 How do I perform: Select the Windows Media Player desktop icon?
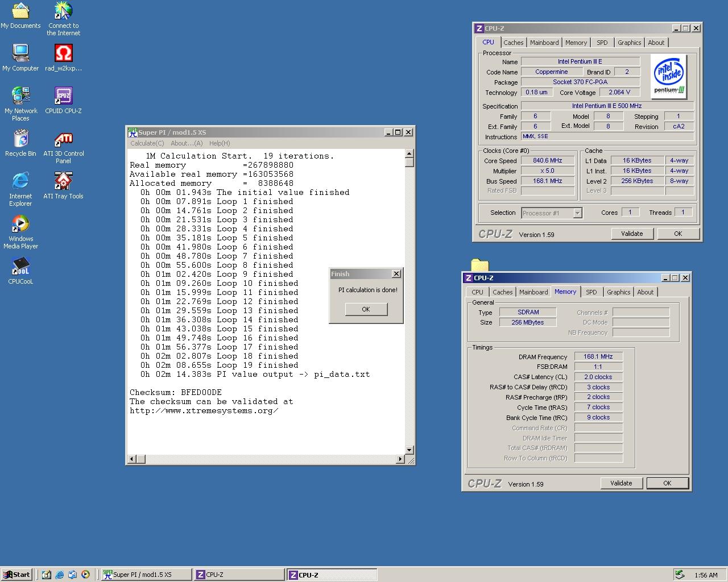pos(20,232)
